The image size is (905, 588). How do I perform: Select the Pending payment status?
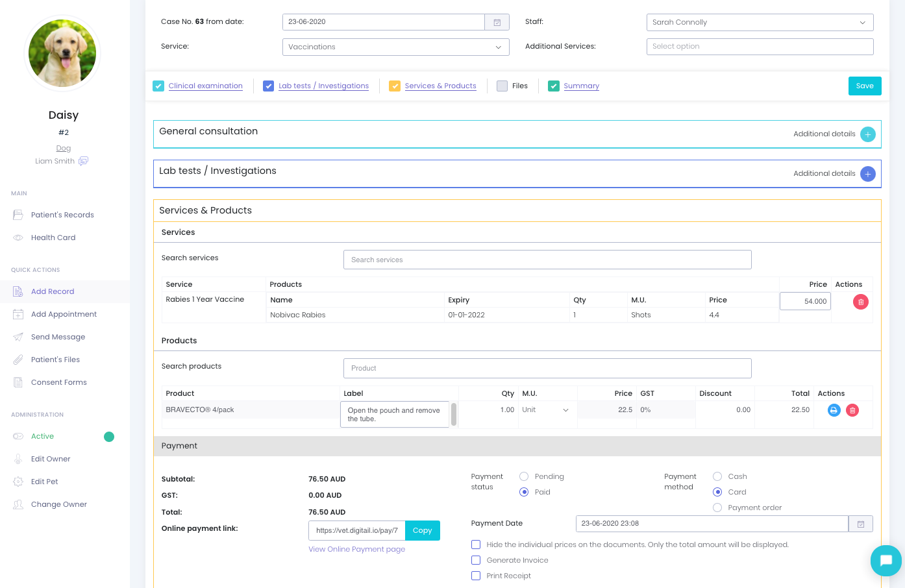[x=524, y=476]
